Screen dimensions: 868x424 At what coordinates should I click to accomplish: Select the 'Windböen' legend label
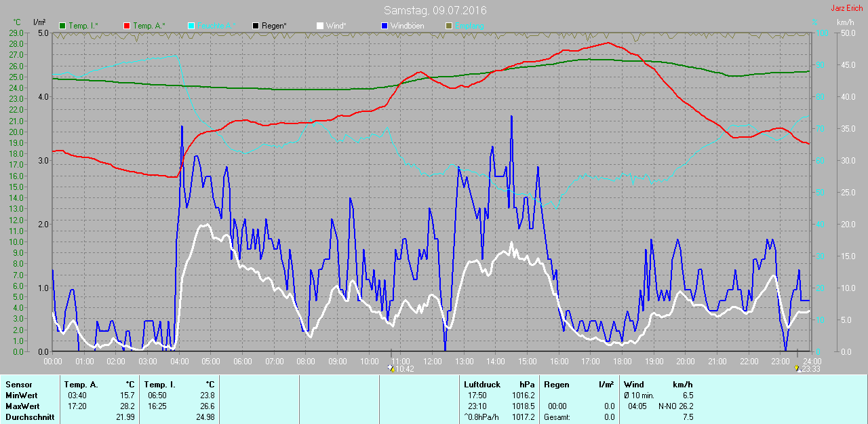[407, 26]
